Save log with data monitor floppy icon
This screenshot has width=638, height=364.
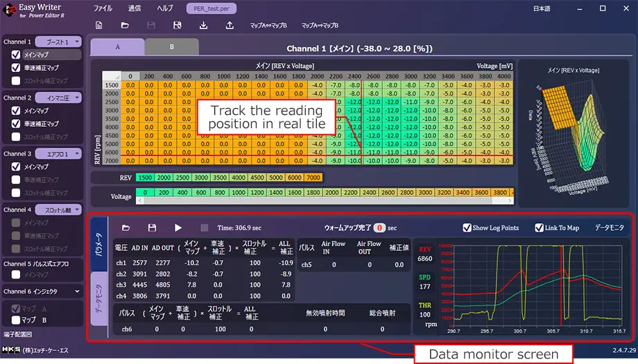pyautogui.click(x=152, y=227)
